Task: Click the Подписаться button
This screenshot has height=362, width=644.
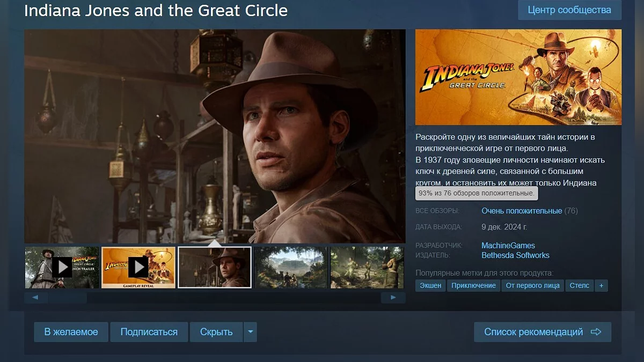Action: point(149,332)
